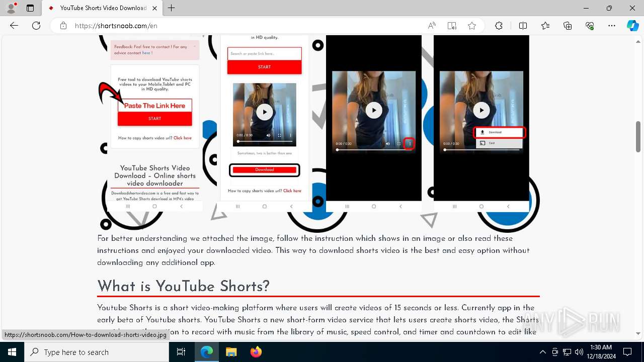The image size is (644, 362).
Task: Open a new browser tab
Action: tap(172, 8)
